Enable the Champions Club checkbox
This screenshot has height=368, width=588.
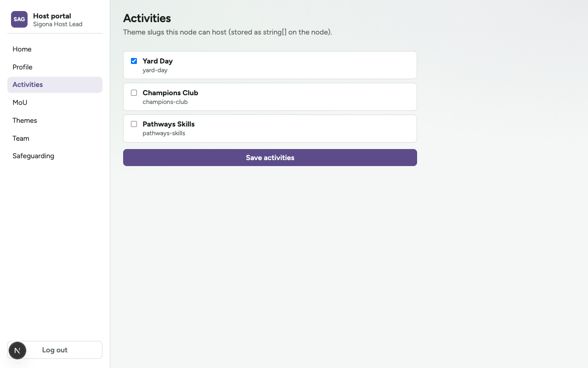point(134,92)
